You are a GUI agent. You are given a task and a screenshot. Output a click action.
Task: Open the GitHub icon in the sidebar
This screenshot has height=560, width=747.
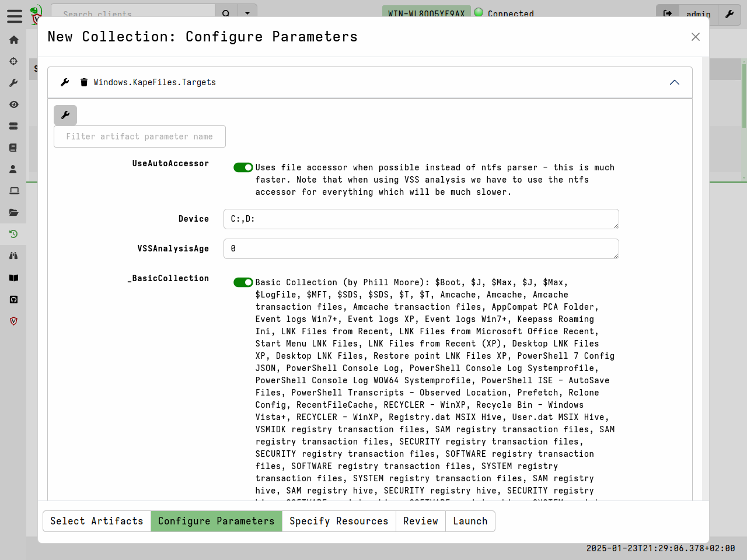[13, 299]
